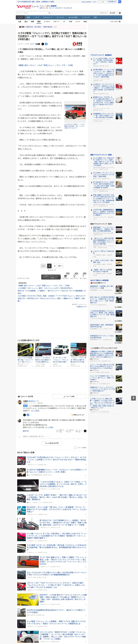Click the 前へ previous page button
The width and height of the screenshot is (138, 644).
point(44,266)
